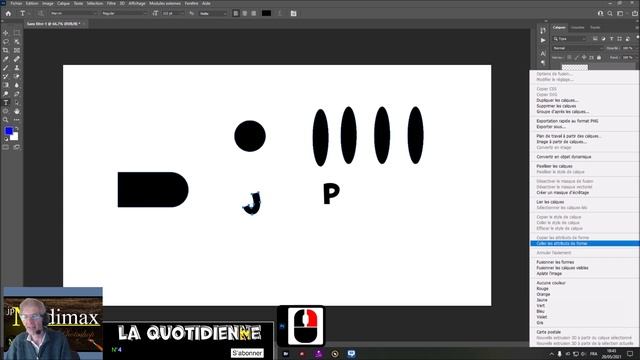Image resolution: width=640 pixels, height=360 pixels.
Task: Open the Paragraph panel icon
Action: tap(543, 62)
